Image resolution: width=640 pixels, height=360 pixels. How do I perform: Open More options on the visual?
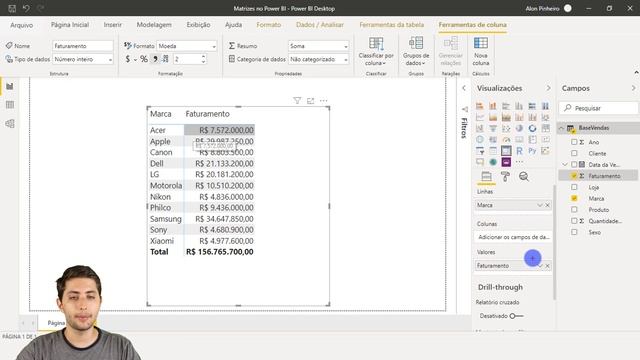(x=324, y=100)
